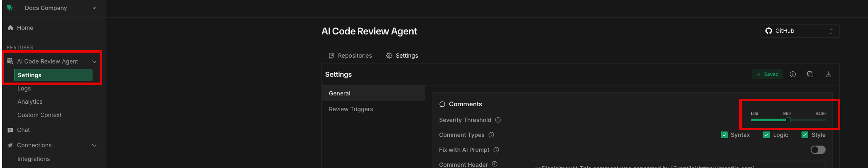Show info for Comment Types
The height and width of the screenshot is (168, 868).
pyautogui.click(x=491, y=135)
